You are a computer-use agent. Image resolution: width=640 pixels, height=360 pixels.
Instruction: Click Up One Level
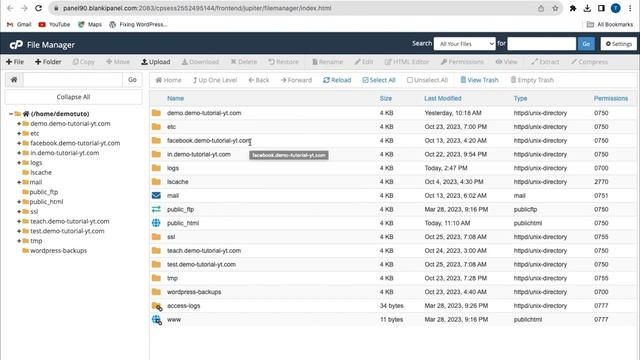click(x=215, y=80)
